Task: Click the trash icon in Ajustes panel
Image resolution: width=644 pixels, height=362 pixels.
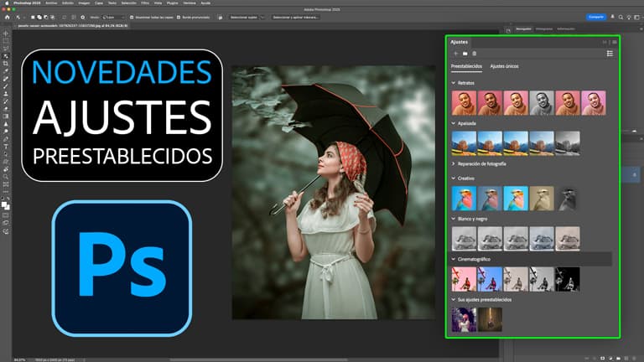Action: click(475, 54)
